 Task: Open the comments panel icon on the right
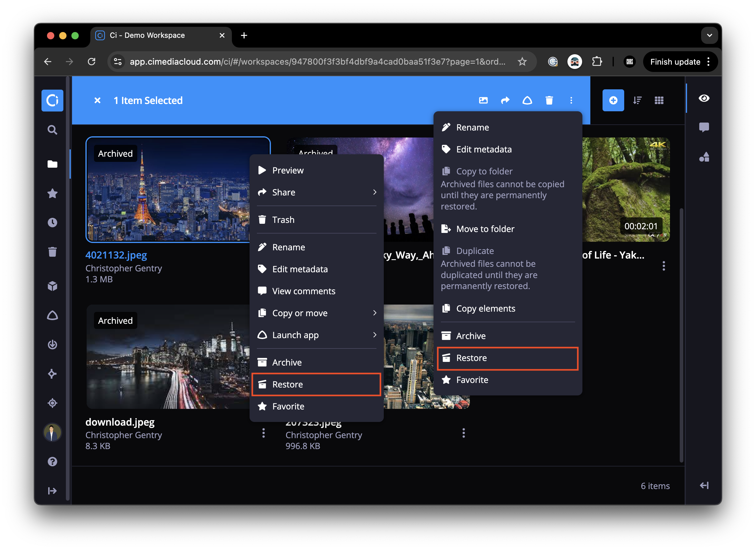click(704, 127)
